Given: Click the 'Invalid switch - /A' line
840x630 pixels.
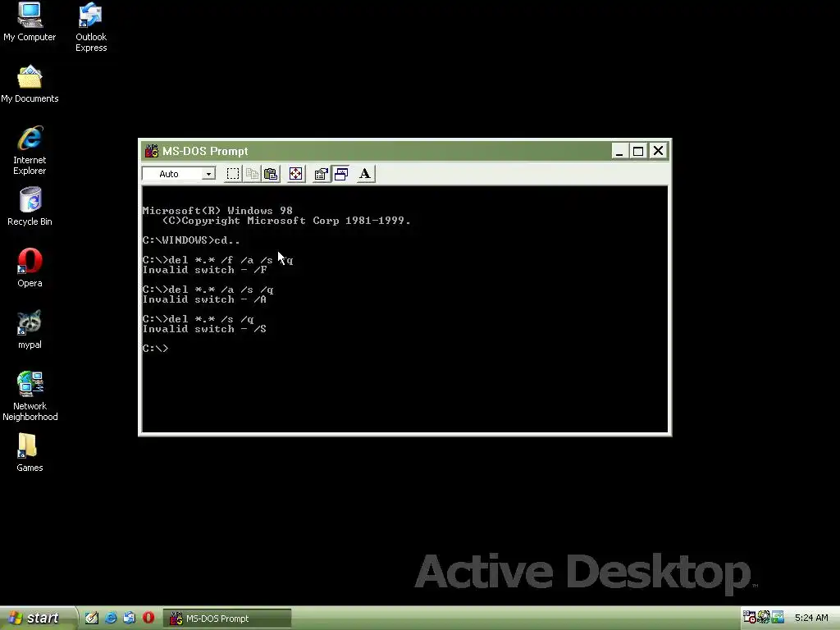Looking at the screenshot, I should click(204, 299).
